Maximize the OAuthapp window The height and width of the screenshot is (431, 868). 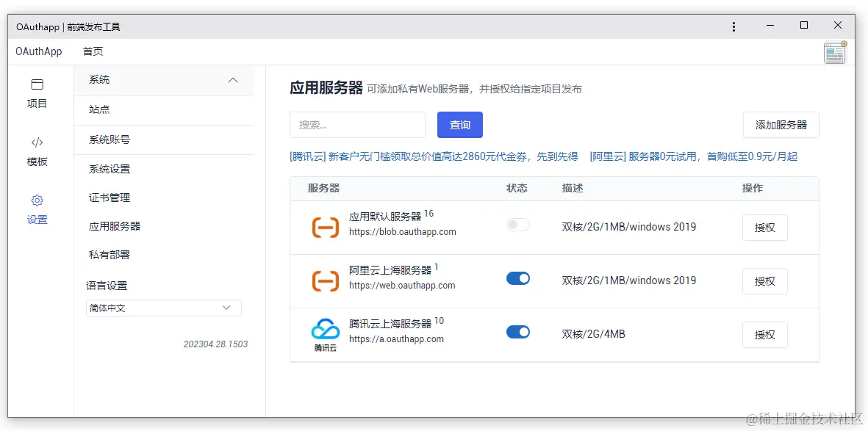[x=804, y=26]
